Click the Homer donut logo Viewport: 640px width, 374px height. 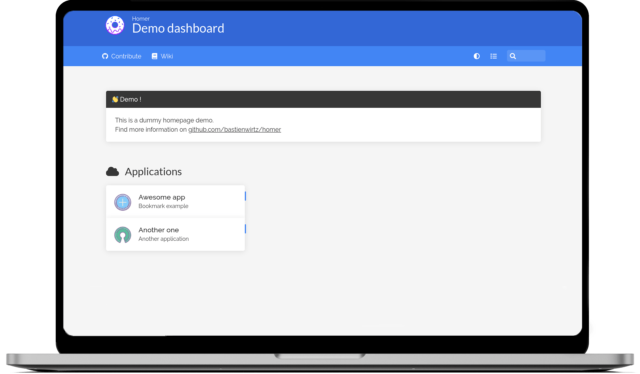(115, 25)
